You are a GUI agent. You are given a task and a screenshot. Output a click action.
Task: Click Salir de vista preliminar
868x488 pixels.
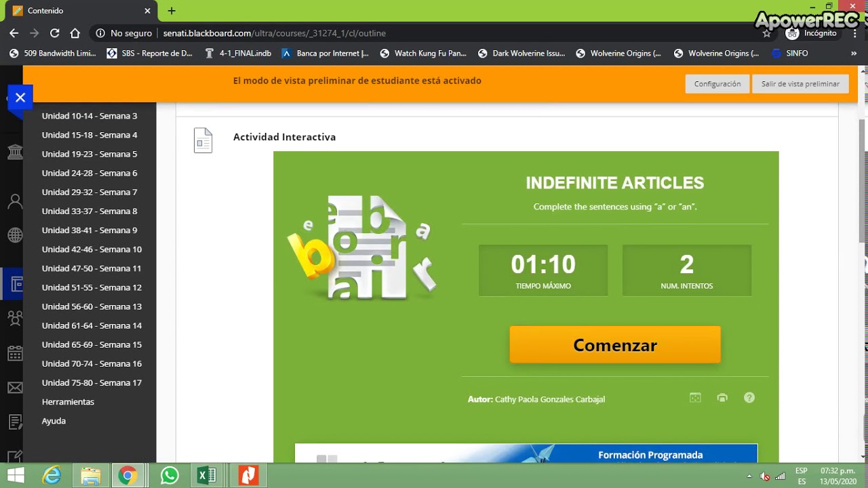click(800, 83)
